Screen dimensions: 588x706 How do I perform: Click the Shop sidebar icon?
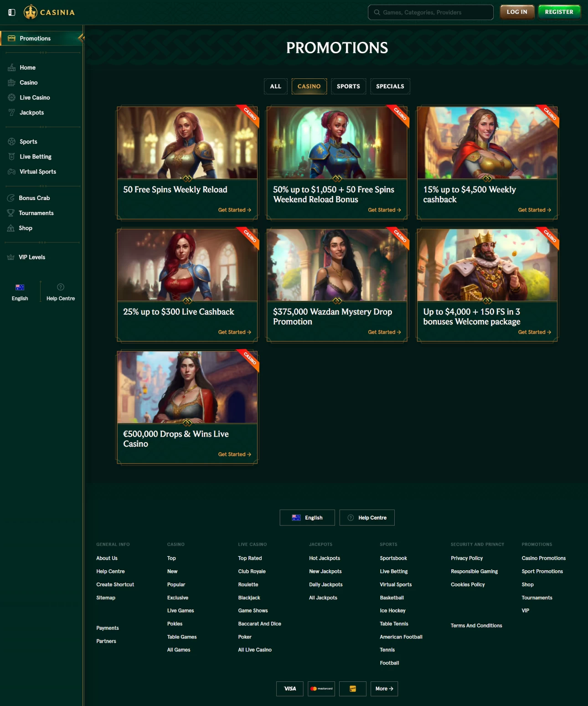pos(11,228)
